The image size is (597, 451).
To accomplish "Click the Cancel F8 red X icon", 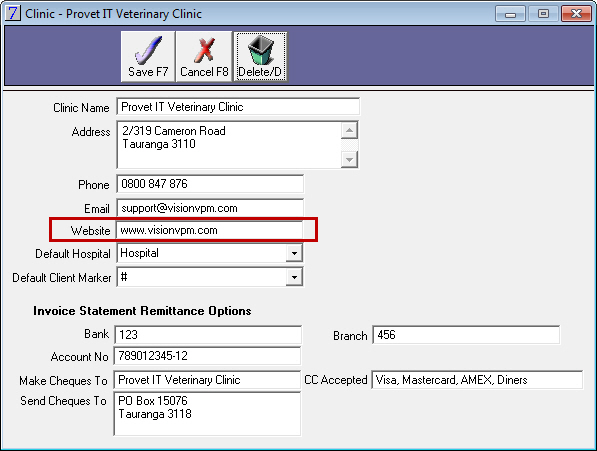I will tap(204, 50).
